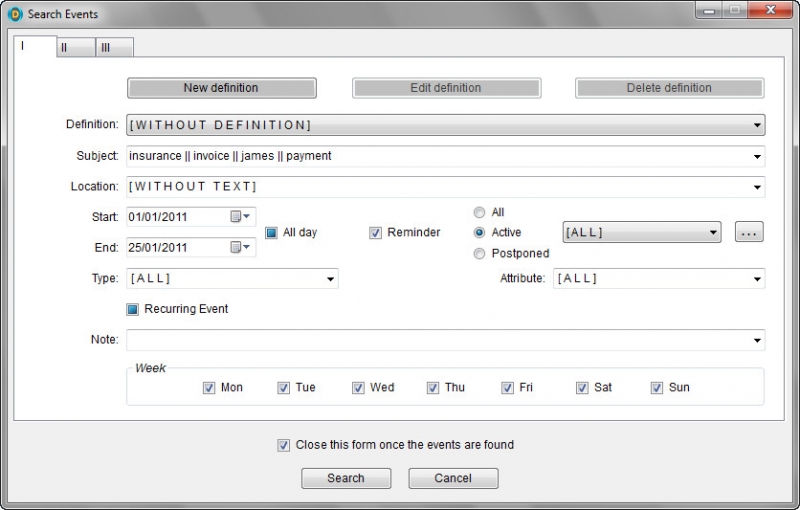The image size is (800, 510).
Task: Open the reminder [ALL] dropdown beside Active
Action: tap(642, 232)
